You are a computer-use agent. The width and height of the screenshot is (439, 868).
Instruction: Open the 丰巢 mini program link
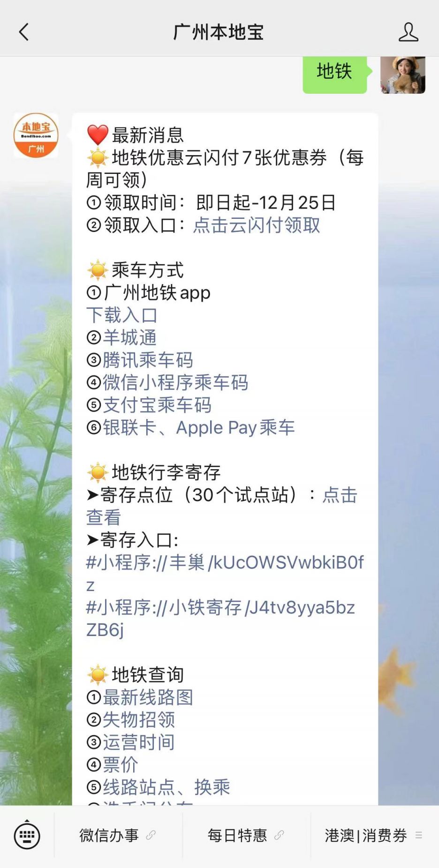pyautogui.click(x=225, y=574)
